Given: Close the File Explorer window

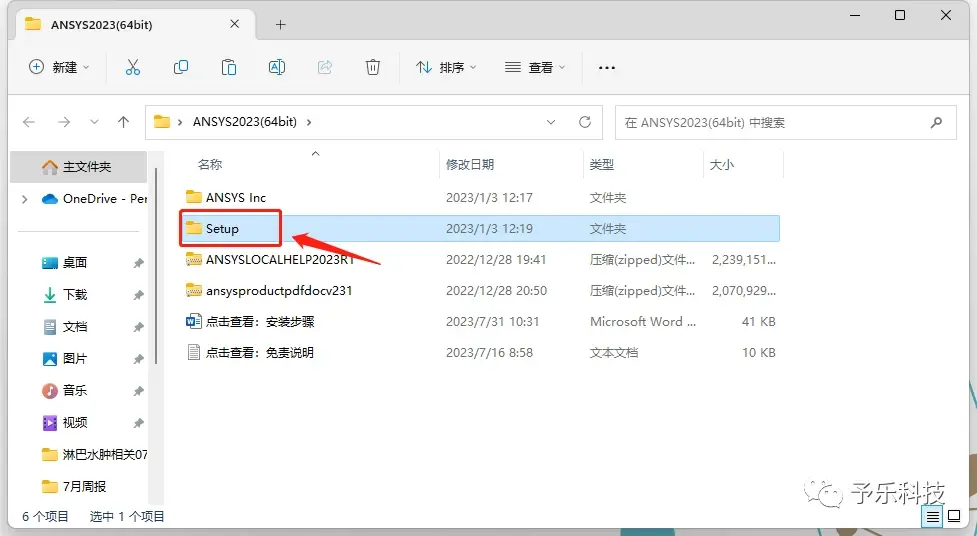Looking at the screenshot, I should coord(945,15).
